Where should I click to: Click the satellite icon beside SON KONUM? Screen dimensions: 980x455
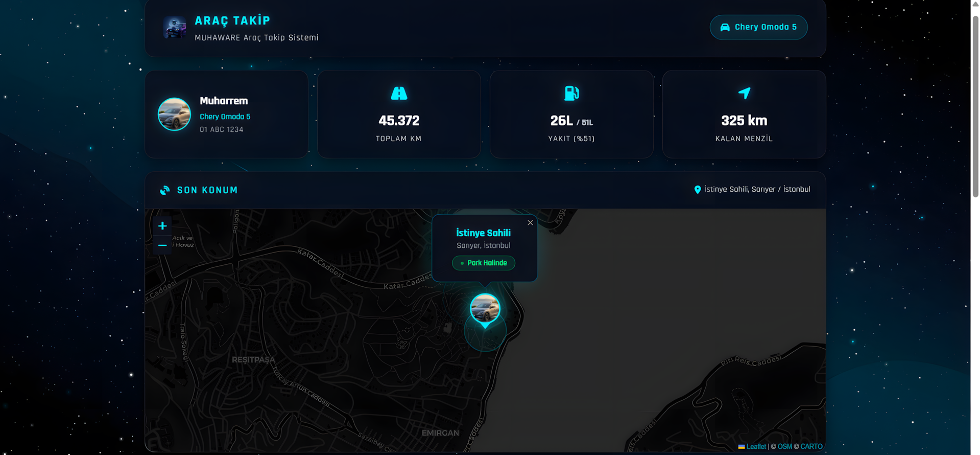pos(165,190)
